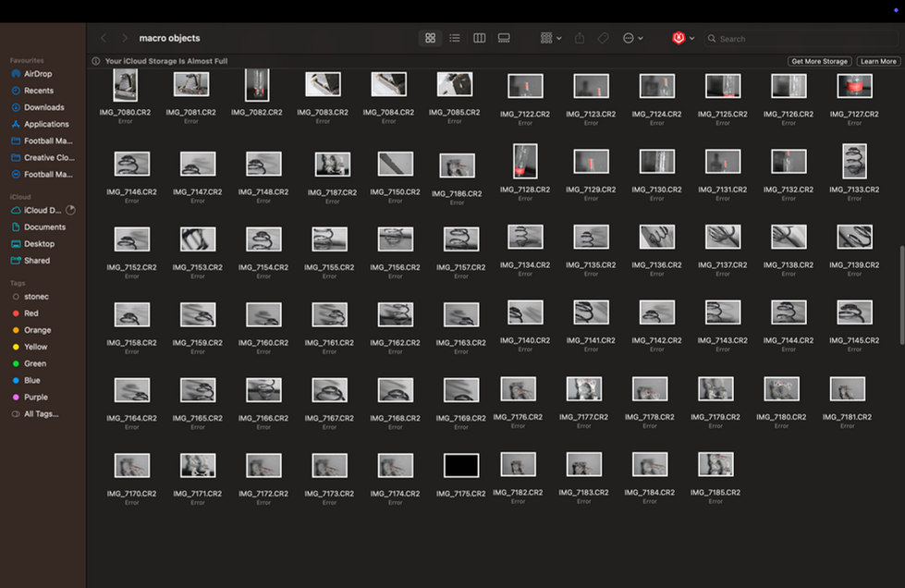This screenshot has height=588, width=905.
Task: Click the IMG_7145.CR2 file name
Action: [x=855, y=340]
